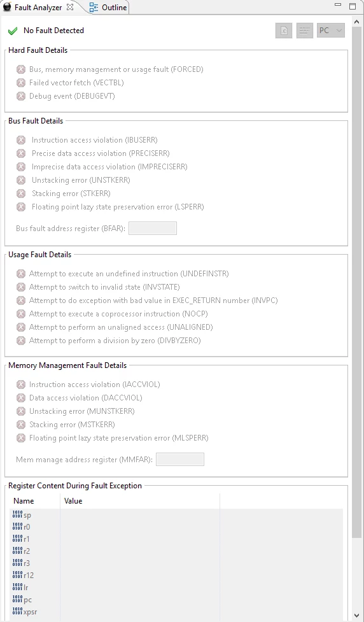Click the disassembly view toolbar icon
The width and height of the screenshot is (364, 622).
[305, 31]
